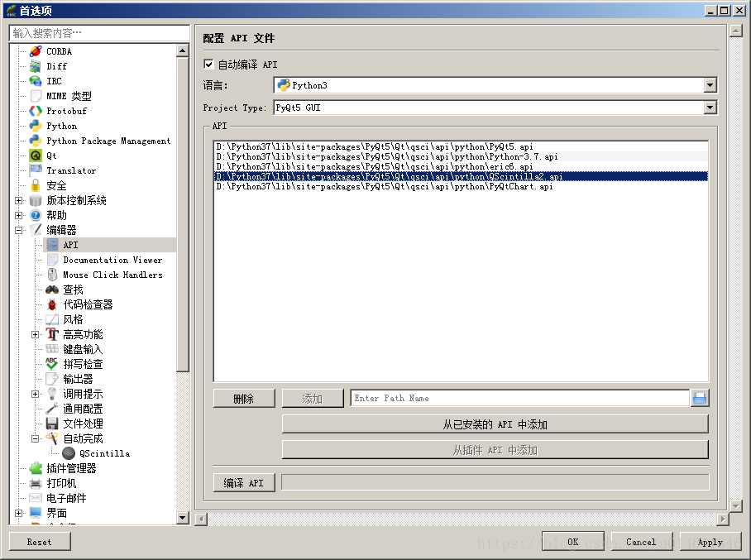Viewport: 751px width, 560px height.
Task: Expand the 调用提示 tree node
Action: point(35,394)
